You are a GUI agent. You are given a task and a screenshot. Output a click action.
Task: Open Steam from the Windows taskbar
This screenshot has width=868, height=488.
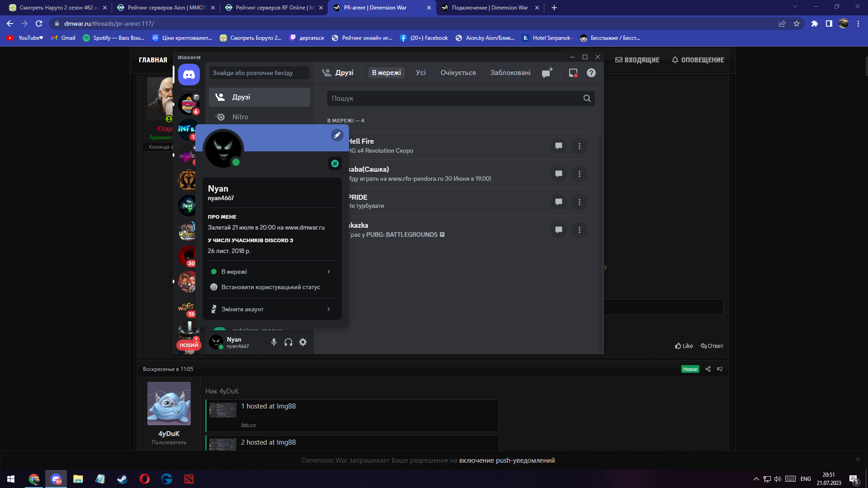(x=122, y=479)
